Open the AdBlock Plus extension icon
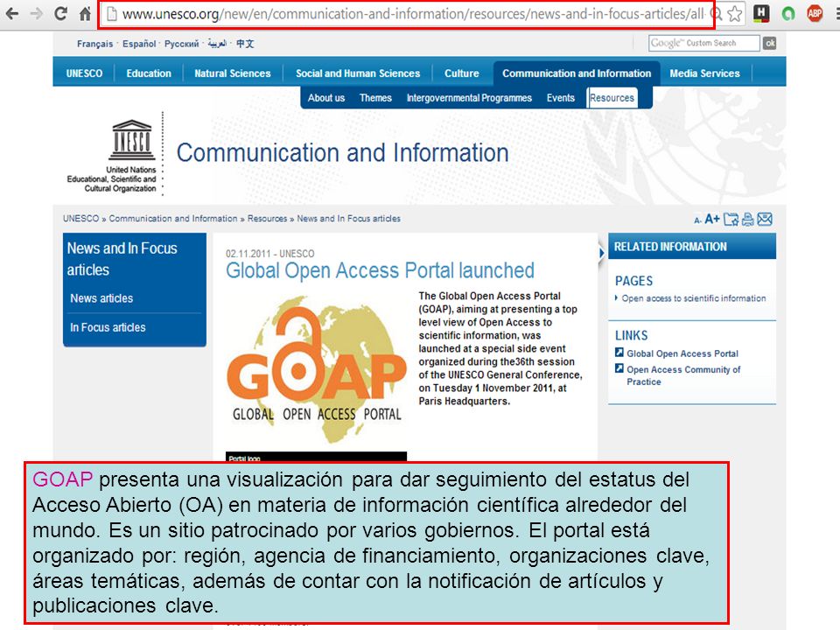 tap(815, 13)
